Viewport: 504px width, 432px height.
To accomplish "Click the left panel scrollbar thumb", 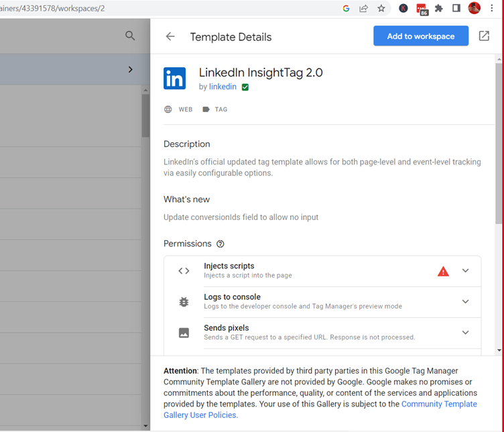I will tap(145, 115).
